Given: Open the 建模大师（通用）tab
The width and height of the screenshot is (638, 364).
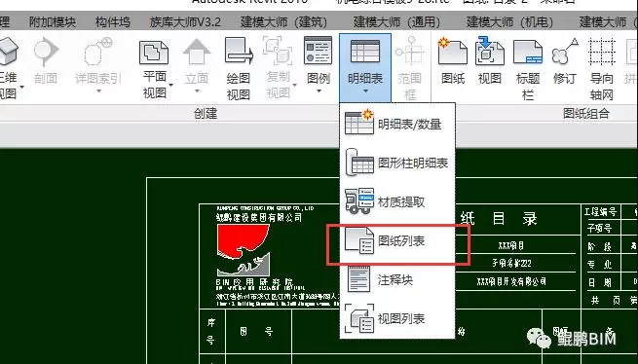Looking at the screenshot, I should [396, 22].
